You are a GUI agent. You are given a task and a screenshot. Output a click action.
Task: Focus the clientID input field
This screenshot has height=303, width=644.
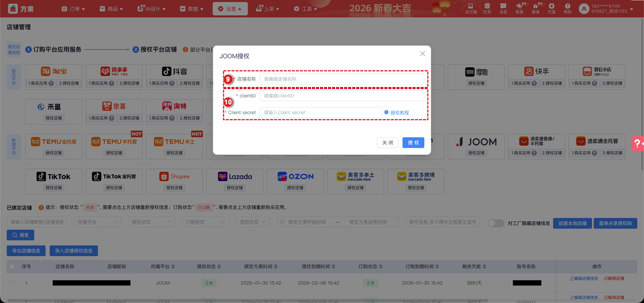pos(342,95)
